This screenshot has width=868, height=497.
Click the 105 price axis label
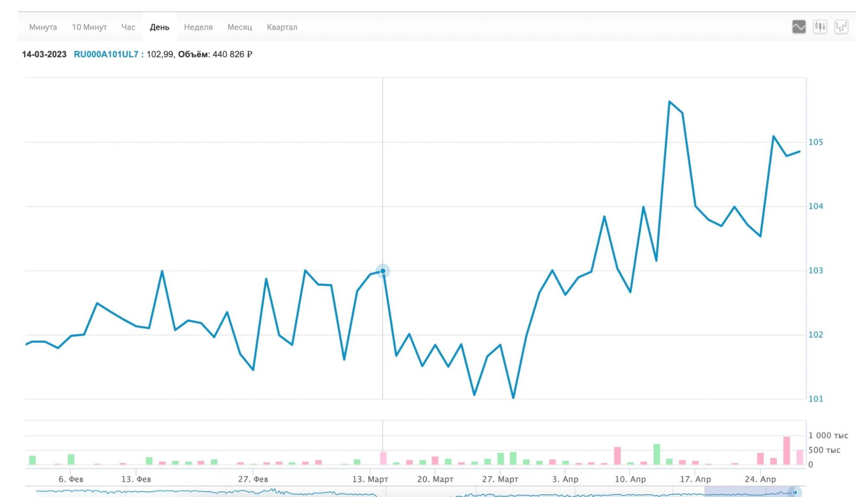coord(815,142)
